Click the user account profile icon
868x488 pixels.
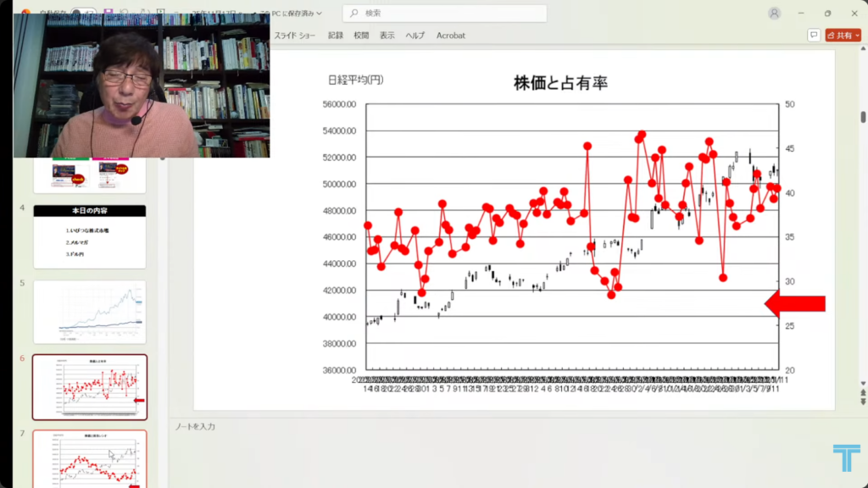tap(774, 14)
